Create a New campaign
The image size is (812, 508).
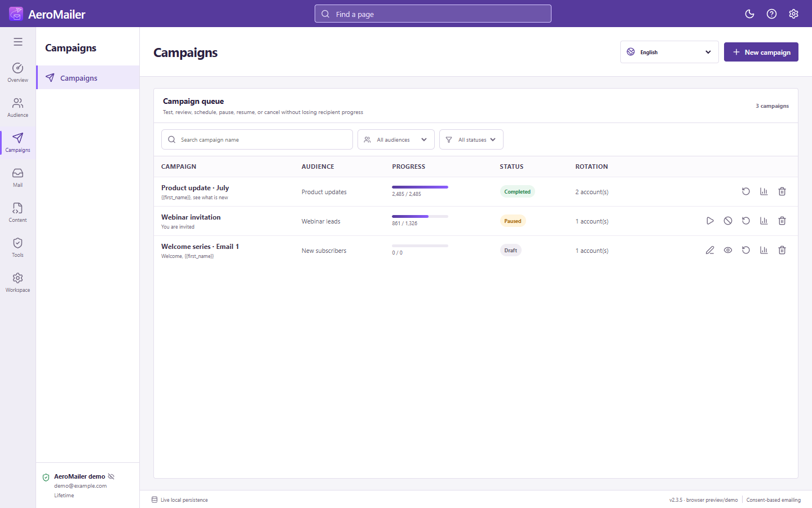pyautogui.click(x=761, y=52)
